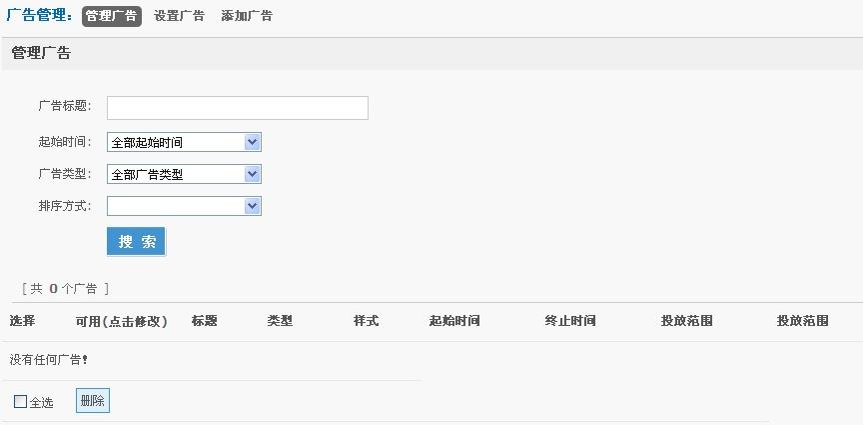Viewport: 868px width, 425px height.
Task: Select the 终止时间 column header
Action: pos(570,321)
